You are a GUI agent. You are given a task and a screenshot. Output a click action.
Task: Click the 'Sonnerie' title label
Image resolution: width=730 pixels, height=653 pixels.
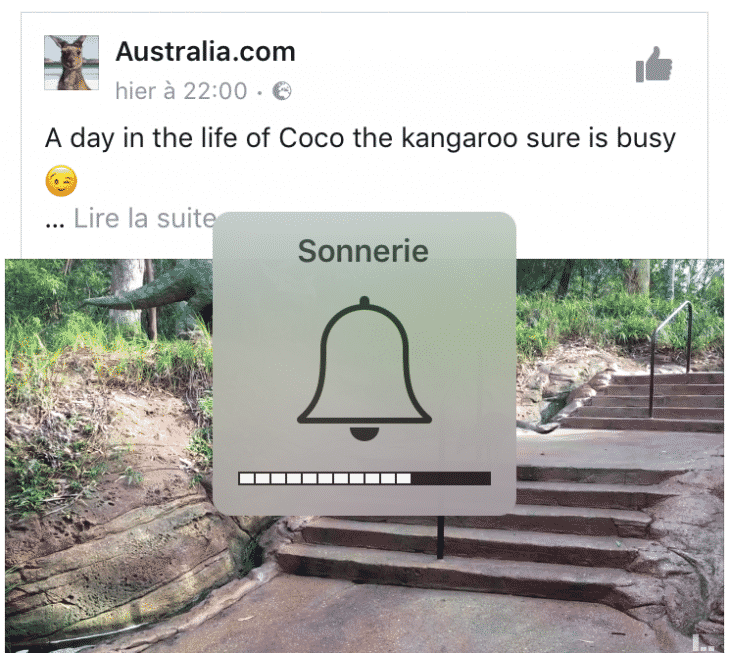point(363,251)
